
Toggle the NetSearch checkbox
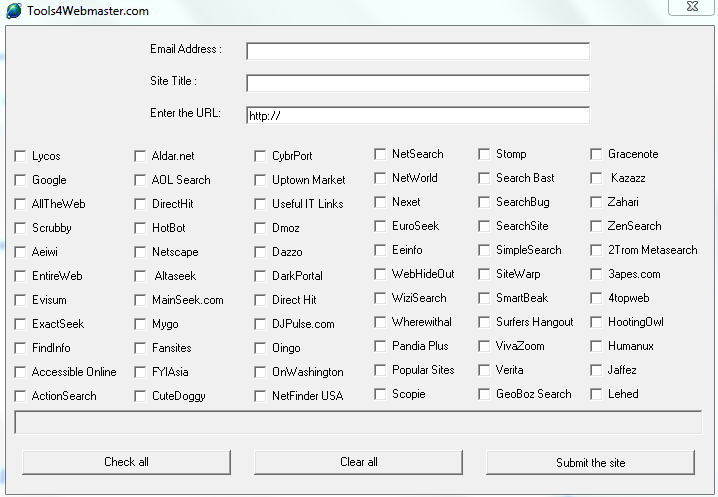[x=380, y=154]
